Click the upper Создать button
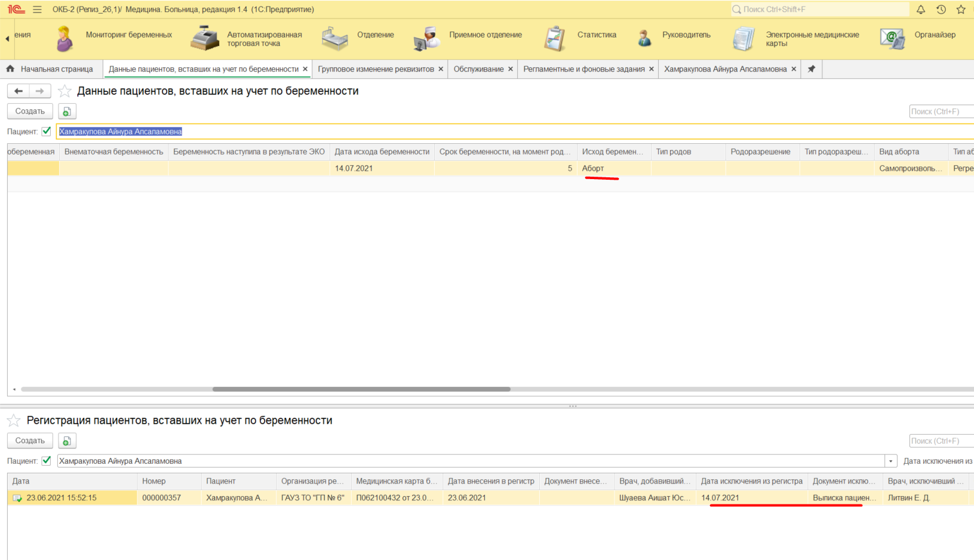Image resolution: width=974 pixels, height=560 pixels. pos(30,112)
